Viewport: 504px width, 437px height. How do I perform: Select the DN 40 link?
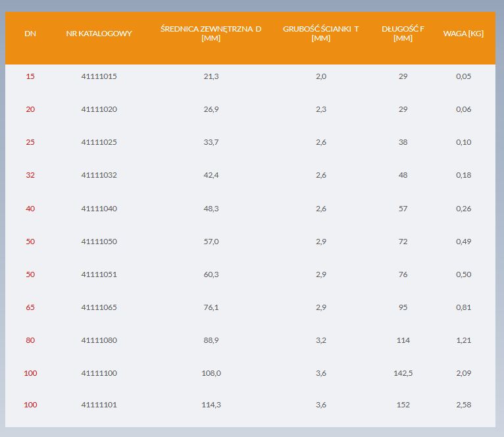30,209
